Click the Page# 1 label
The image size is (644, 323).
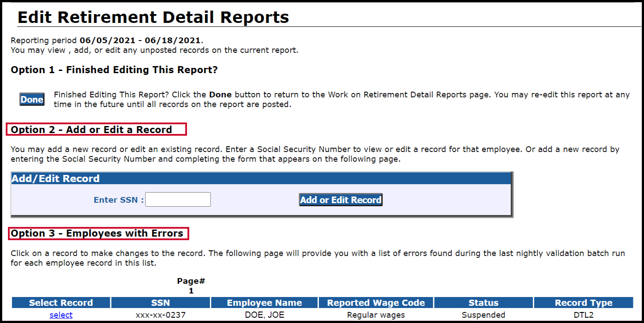191,285
